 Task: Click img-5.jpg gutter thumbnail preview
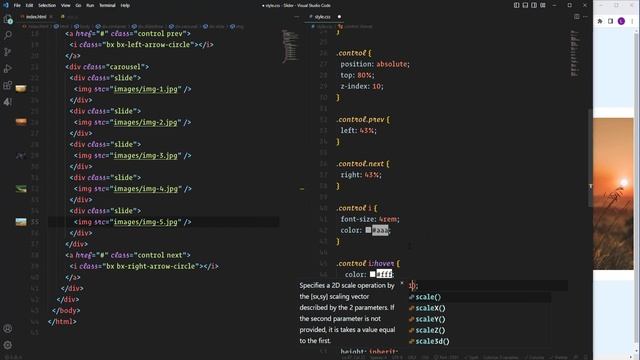point(21,222)
